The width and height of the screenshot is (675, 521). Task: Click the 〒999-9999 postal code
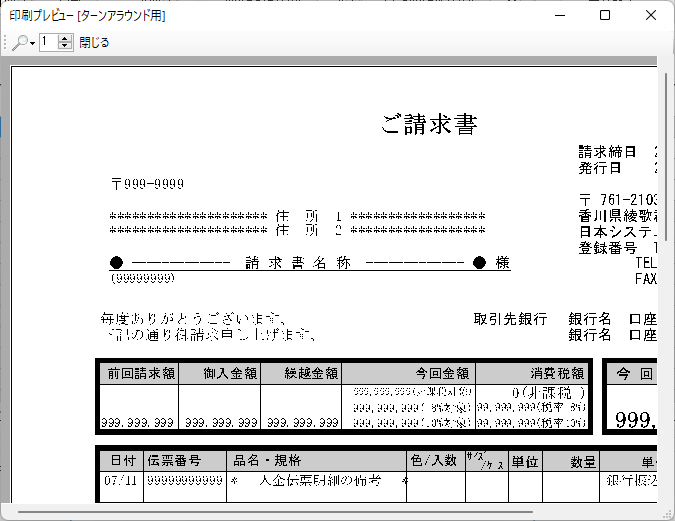[x=148, y=184]
